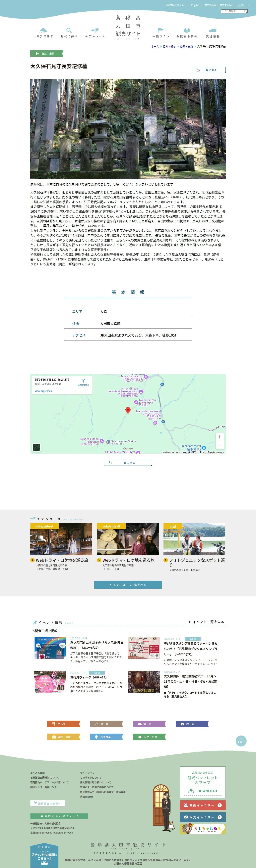
Task: Open the エリアで探す navigation icon
Action: pos(43,32)
